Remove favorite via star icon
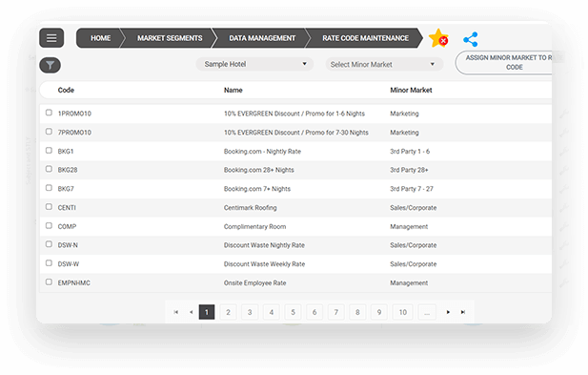Screen dimensions: 588x375 pyautogui.click(x=438, y=38)
